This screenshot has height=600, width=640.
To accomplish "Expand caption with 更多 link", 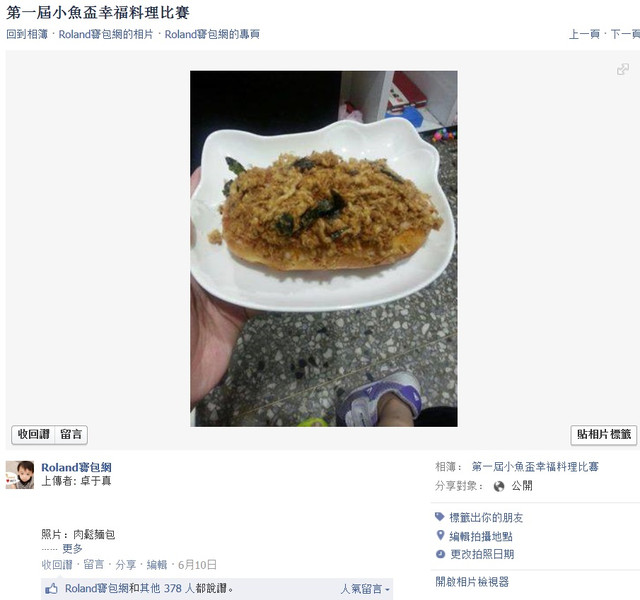I will click(73, 548).
